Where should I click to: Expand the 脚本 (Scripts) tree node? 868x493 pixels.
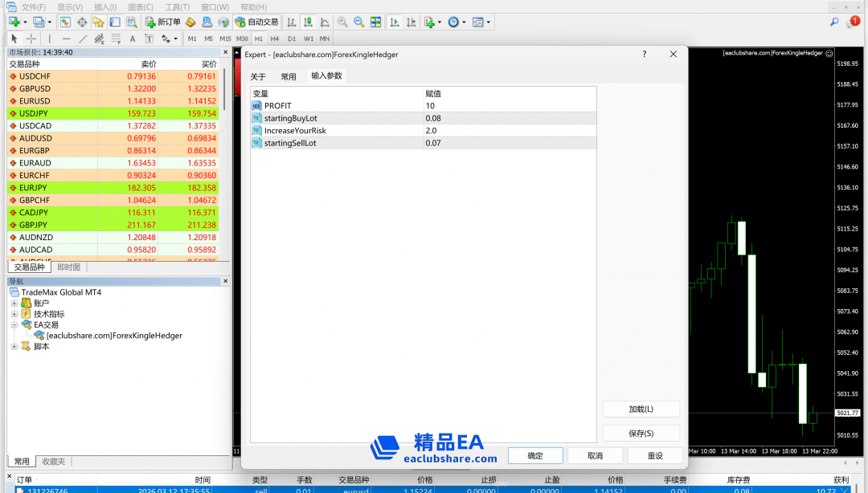(x=14, y=347)
